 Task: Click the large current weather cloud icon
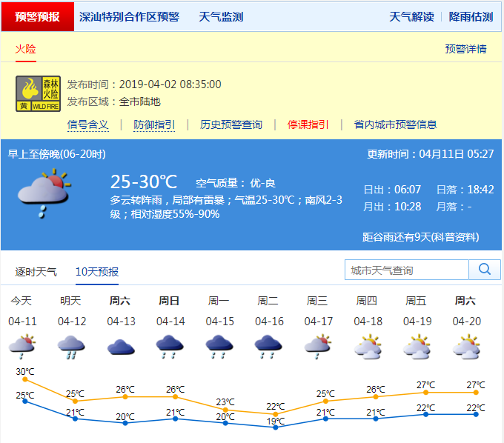[x=44, y=194]
